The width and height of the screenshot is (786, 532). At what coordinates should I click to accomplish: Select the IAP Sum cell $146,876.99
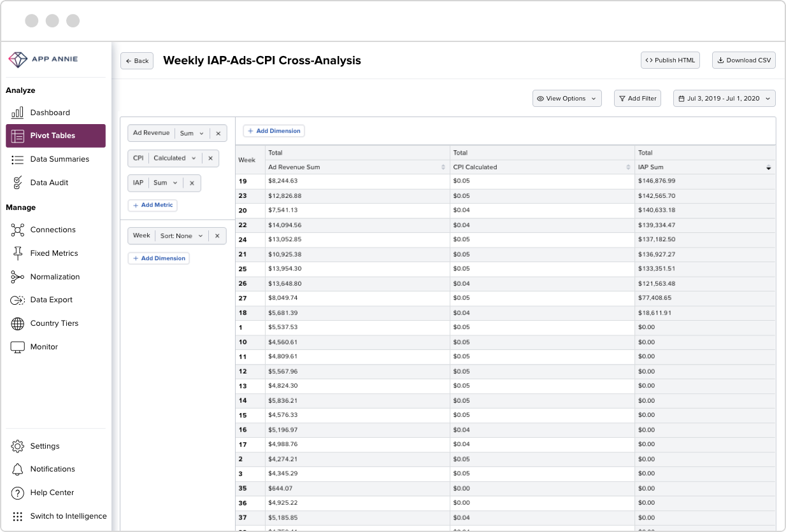point(705,181)
